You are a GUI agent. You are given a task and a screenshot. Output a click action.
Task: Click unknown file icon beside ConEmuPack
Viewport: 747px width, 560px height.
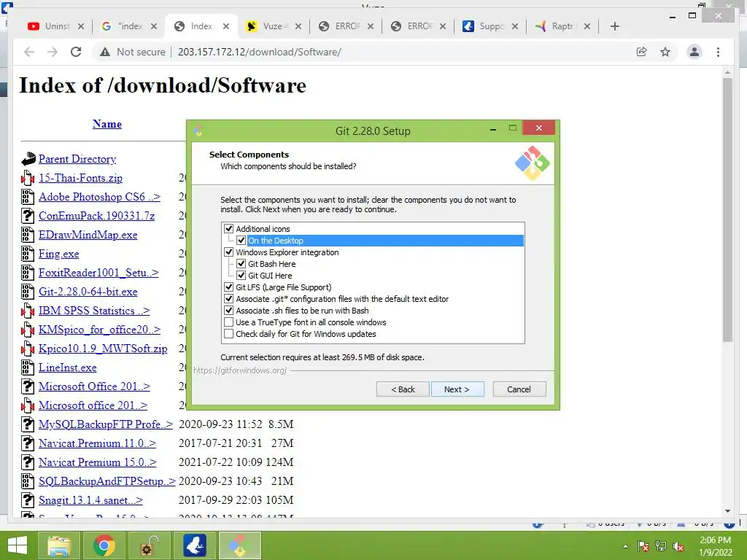click(x=28, y=216)
